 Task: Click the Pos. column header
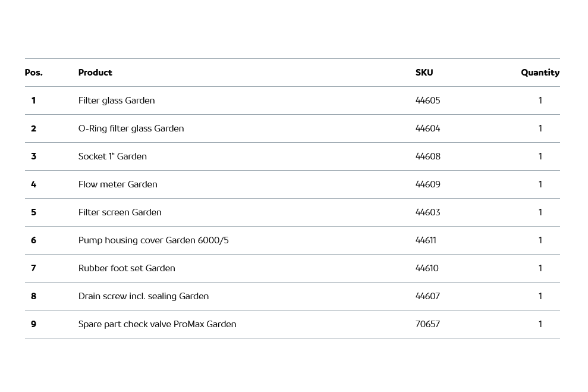click(x=33, y=73)
